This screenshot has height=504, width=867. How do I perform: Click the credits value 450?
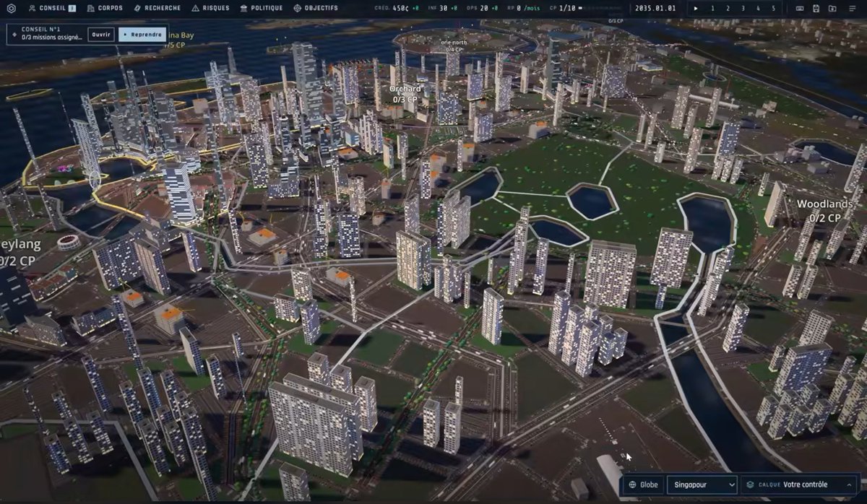tap(402, 8)
